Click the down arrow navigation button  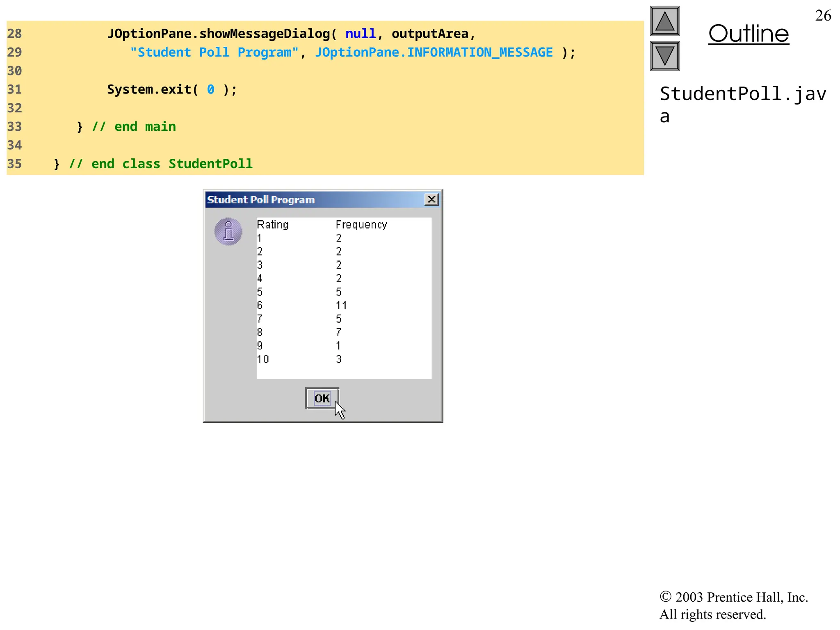[x=664, y=56]
